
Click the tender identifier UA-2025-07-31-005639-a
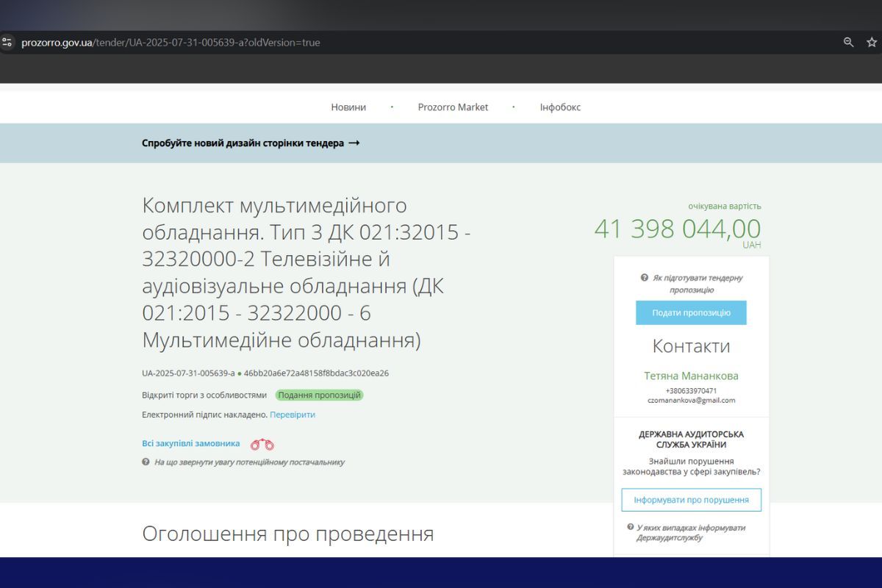[188, 373]
